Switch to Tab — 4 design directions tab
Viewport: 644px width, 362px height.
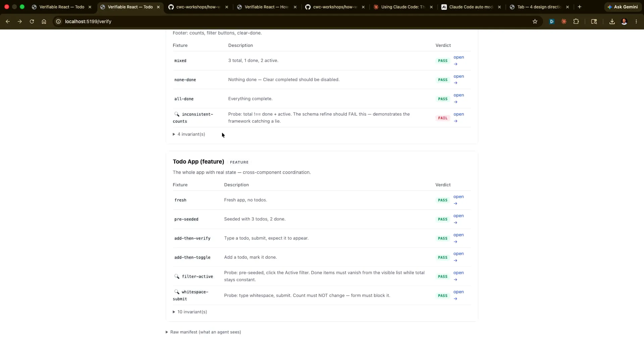(x=539, y=7)
